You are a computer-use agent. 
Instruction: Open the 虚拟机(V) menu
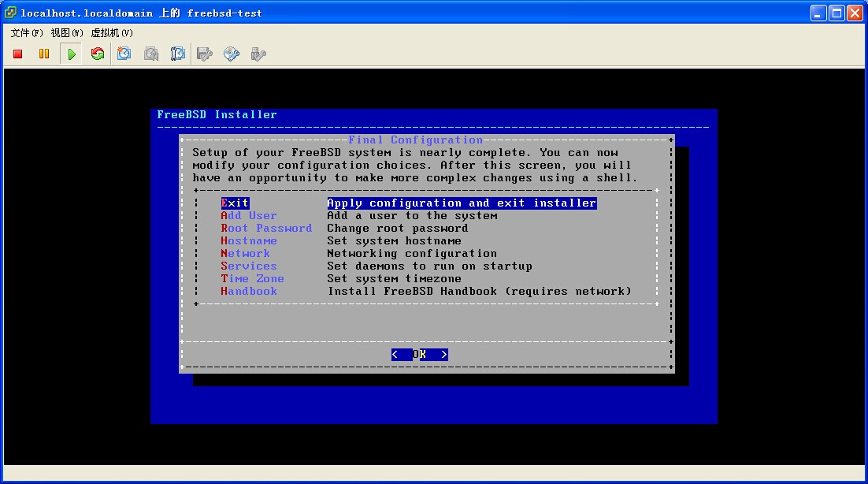(112, 33)
